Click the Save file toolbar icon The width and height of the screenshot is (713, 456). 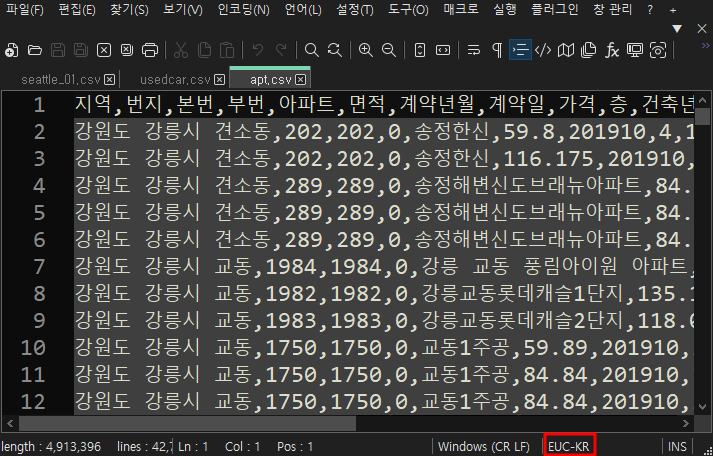[58, 50]
